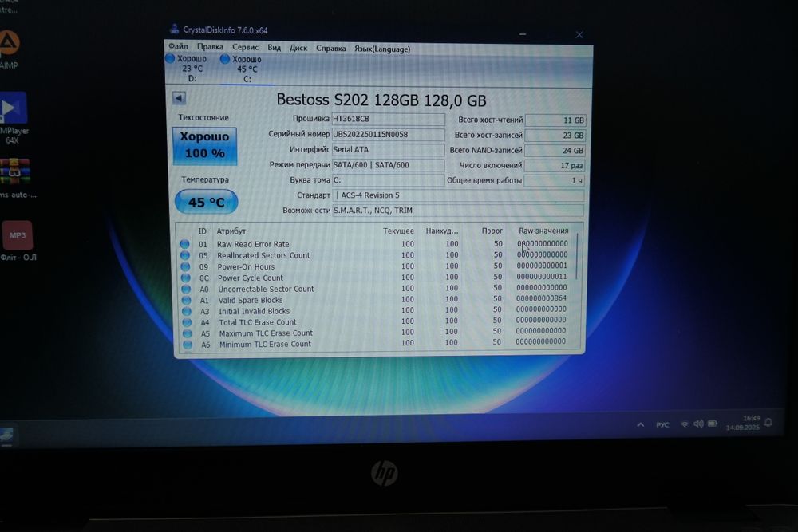This screenshot has height=532, width=798.
Task: Open the Справка menu
Action: [x=331, y=49]
